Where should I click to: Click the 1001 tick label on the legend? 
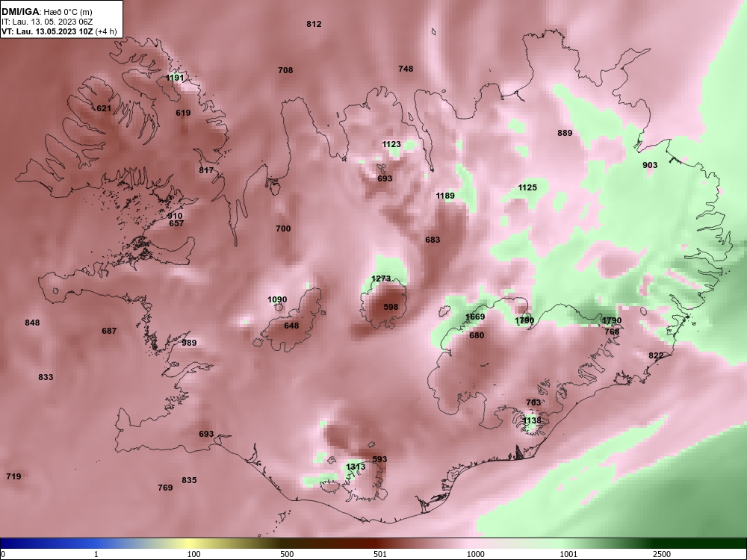point(568,554)
